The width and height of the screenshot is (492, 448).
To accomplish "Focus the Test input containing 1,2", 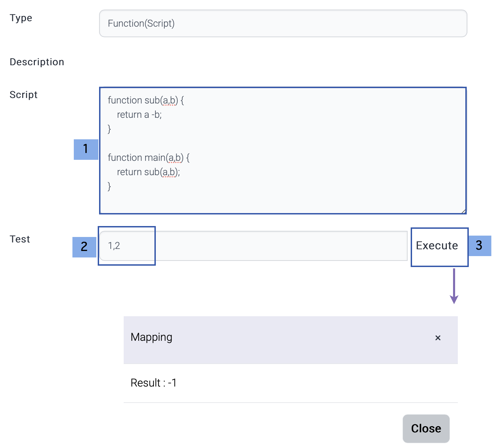I will 253,246.
